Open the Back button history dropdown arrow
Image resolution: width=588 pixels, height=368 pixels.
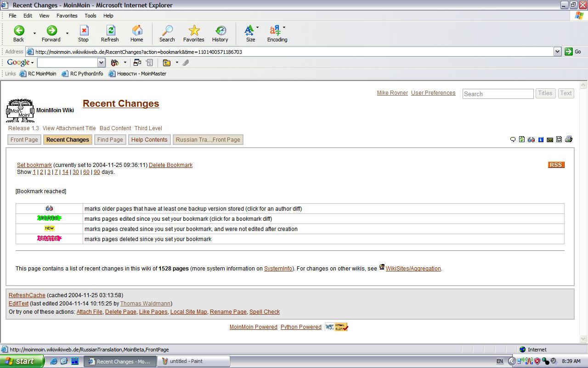tap(34, 33)
